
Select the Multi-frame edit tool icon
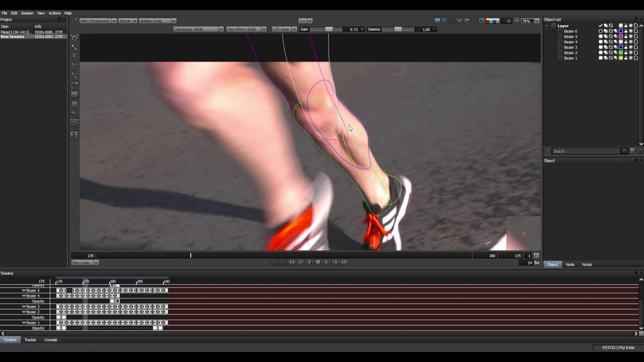tap(74, 135)
